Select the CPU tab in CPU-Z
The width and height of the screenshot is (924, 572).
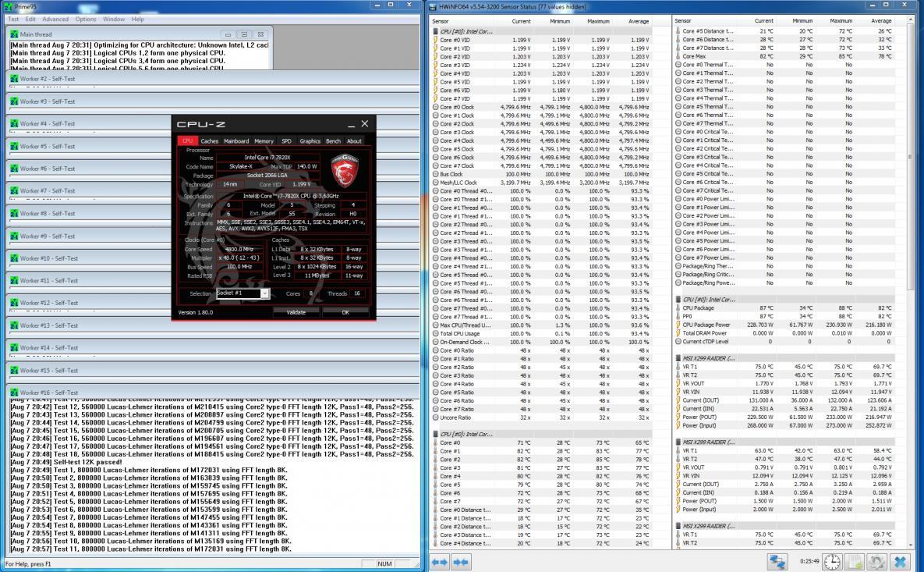(x=187, y=141)
